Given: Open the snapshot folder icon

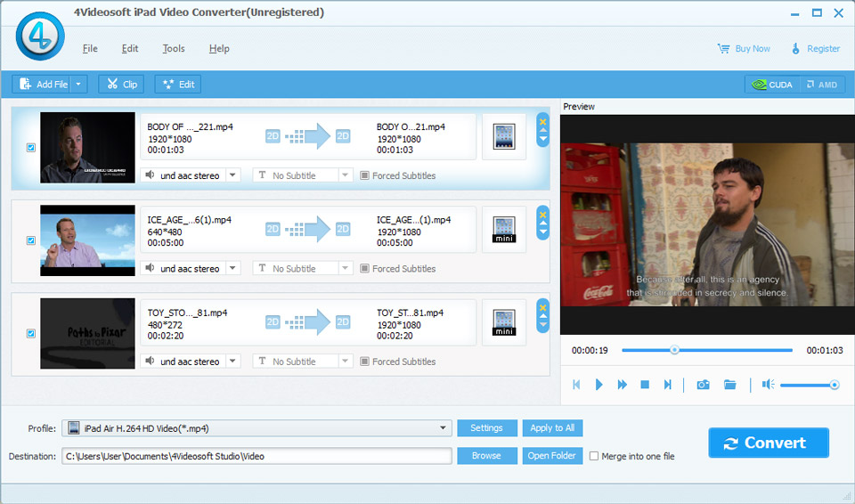Looking at the screenshot, I should [729, 385].
